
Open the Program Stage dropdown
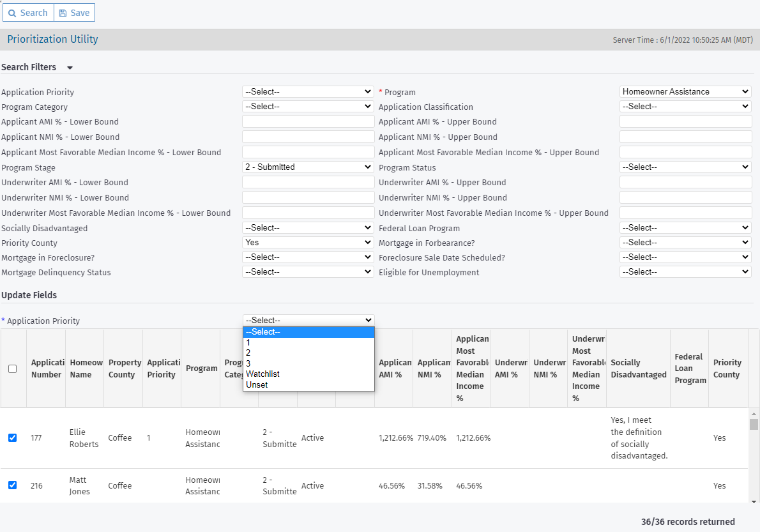click(307, 167)
